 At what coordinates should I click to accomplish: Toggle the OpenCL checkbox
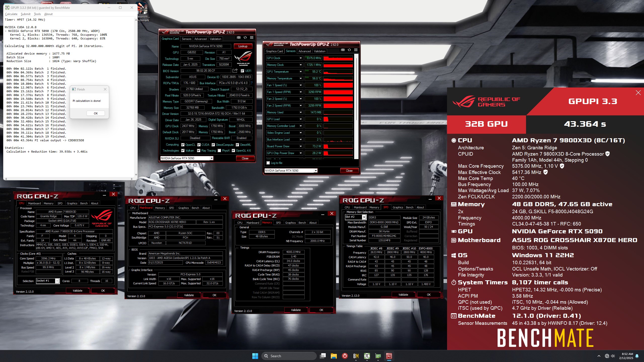pos(183,145)
